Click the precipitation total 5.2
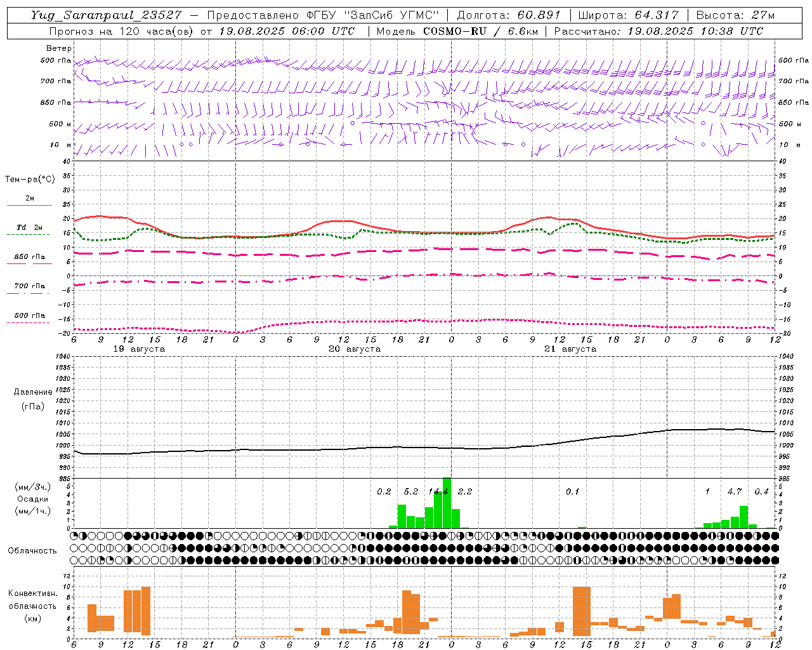Image resolution: width=812 pixels, height=650 pixels. click(x=411, y=492)
